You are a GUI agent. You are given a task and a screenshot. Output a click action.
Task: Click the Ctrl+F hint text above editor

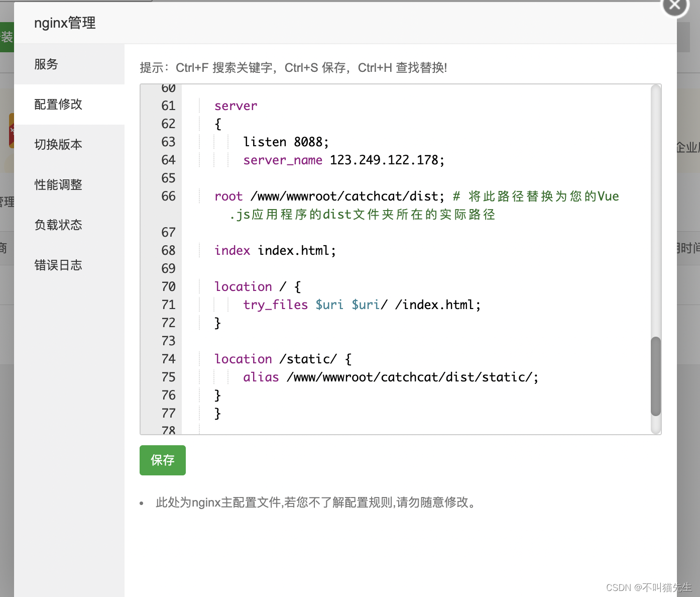coord(293,68)
